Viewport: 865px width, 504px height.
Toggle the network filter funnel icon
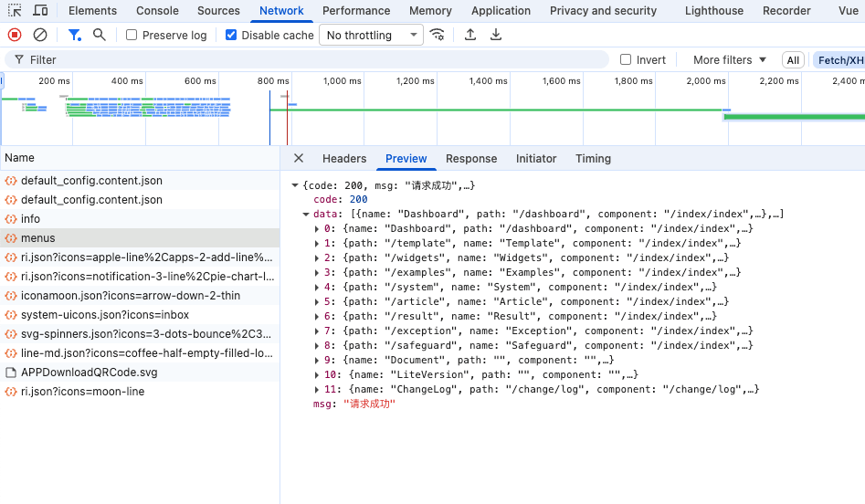pyautogui.click(x=75, y=35)
